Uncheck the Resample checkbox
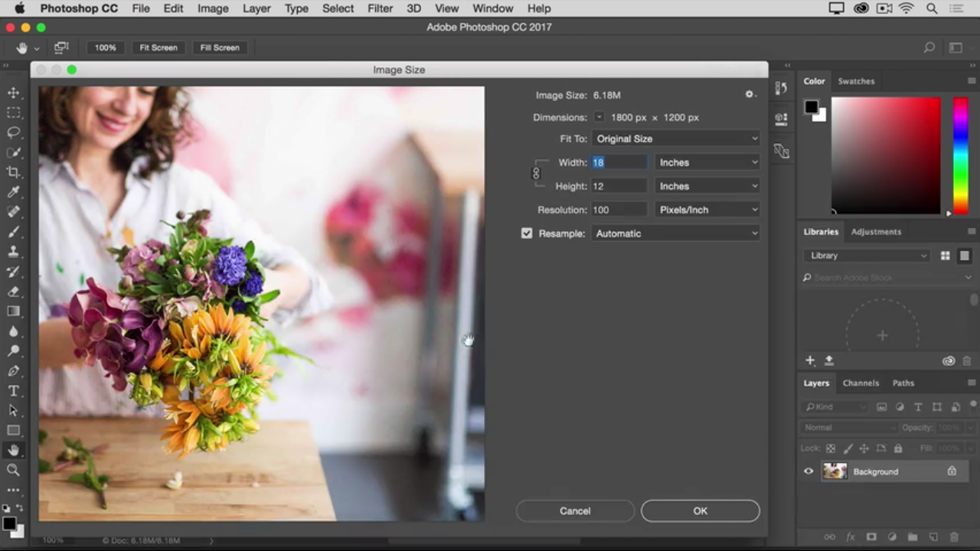 point(527,233)
